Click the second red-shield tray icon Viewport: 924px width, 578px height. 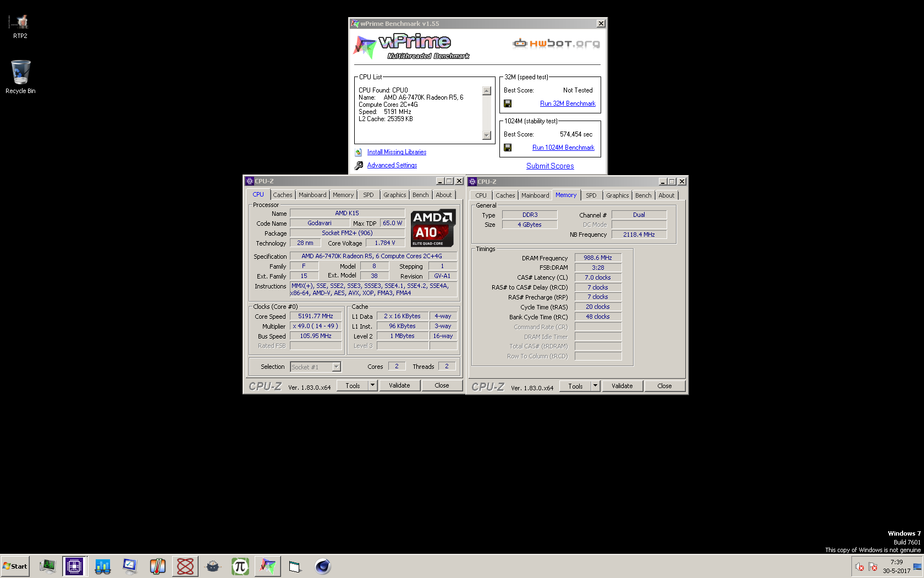[873, 566]
